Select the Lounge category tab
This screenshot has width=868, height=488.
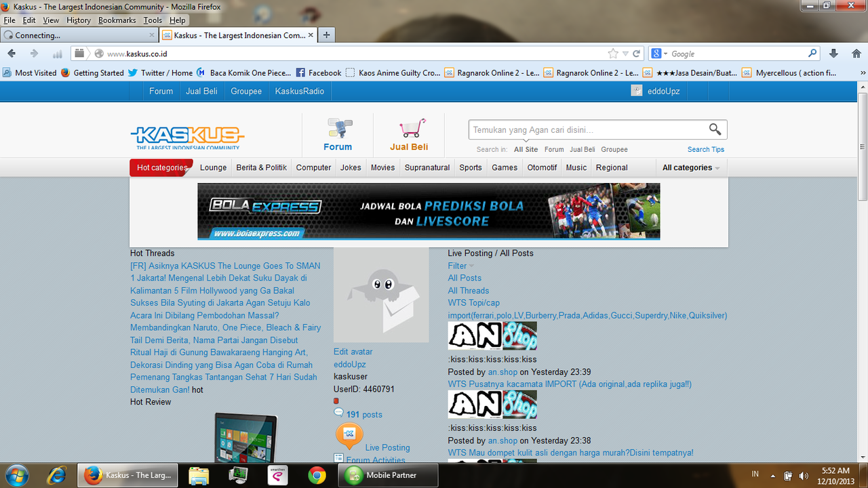click(214, 167)
